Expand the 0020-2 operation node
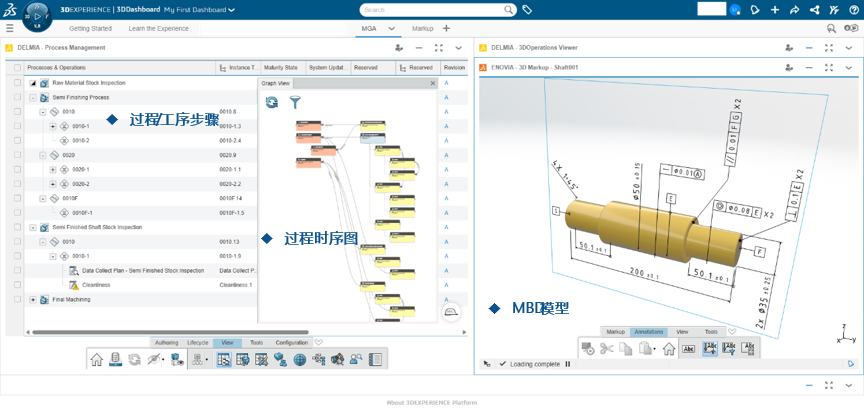Screen dimensions: 864x411 click(53, 184)
